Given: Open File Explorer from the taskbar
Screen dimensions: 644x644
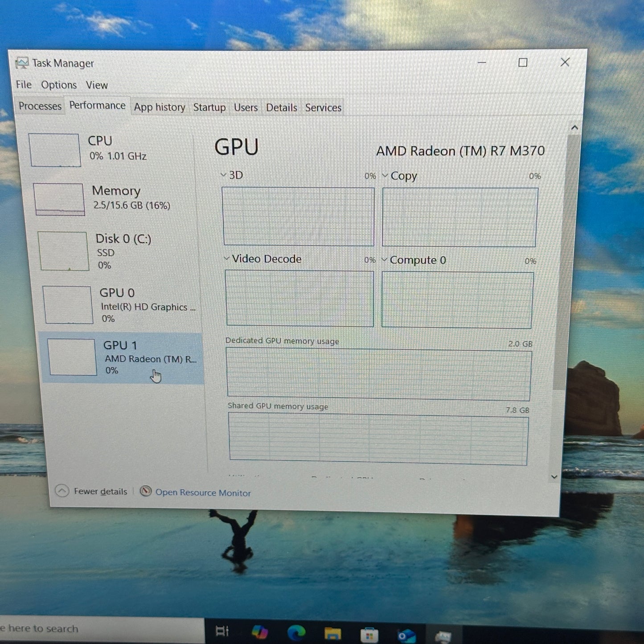Looking at the screenshot, I should (332, 633).
